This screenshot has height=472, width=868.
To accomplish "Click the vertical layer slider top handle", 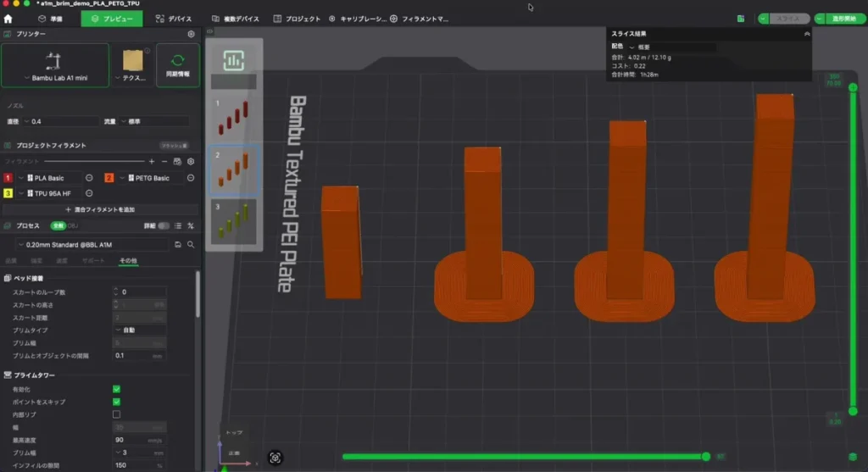I will point(853,87).
